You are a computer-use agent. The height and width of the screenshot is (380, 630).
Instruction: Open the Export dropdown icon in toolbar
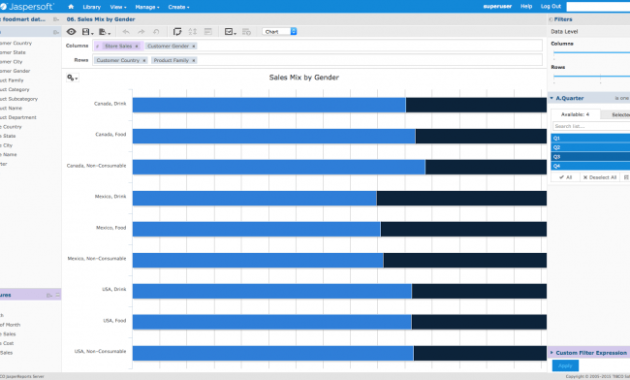click(104, 32)
